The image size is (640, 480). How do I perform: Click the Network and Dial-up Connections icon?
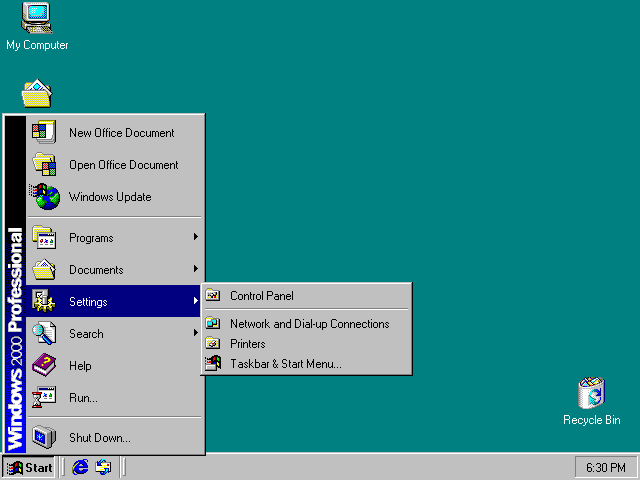tap(213, 323)
